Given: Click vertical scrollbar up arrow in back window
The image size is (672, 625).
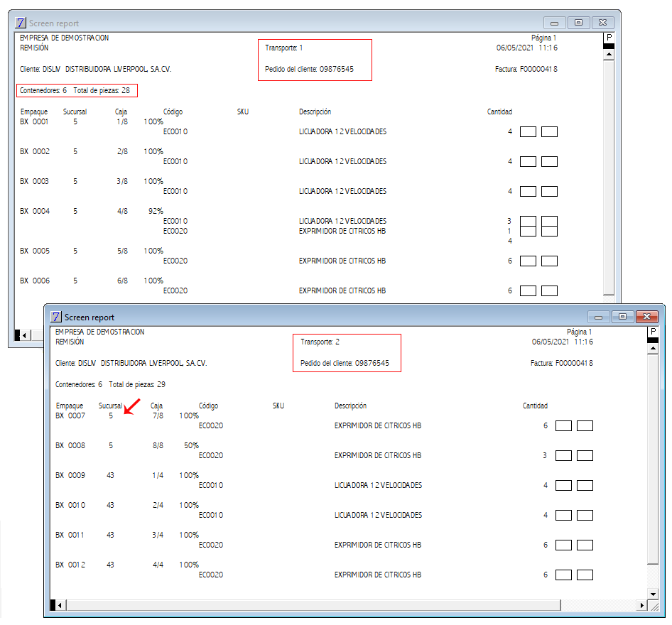Looking at the screenshot, I should pos(609,54).
